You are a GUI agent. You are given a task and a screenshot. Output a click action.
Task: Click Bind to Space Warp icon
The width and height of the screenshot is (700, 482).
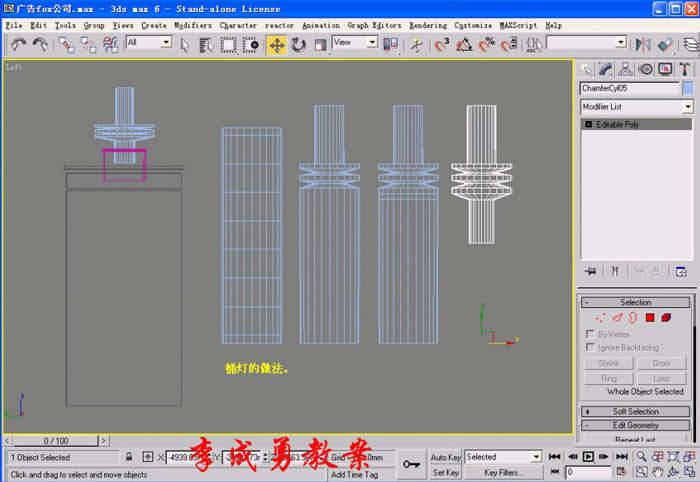110,45
